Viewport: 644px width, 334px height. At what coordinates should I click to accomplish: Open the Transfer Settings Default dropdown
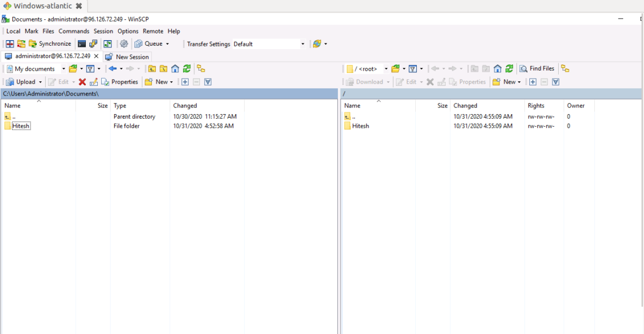point(303,44)
